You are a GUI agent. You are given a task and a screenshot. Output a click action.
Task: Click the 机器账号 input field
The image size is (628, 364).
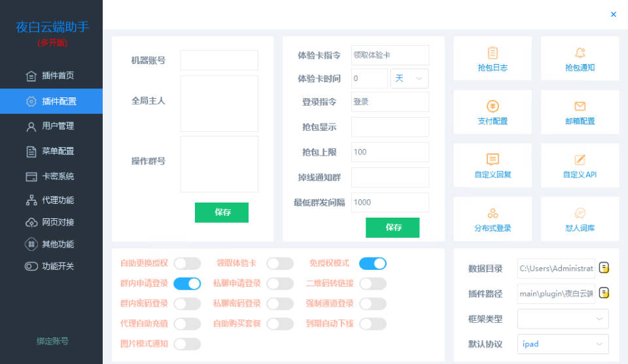[219, 60]
